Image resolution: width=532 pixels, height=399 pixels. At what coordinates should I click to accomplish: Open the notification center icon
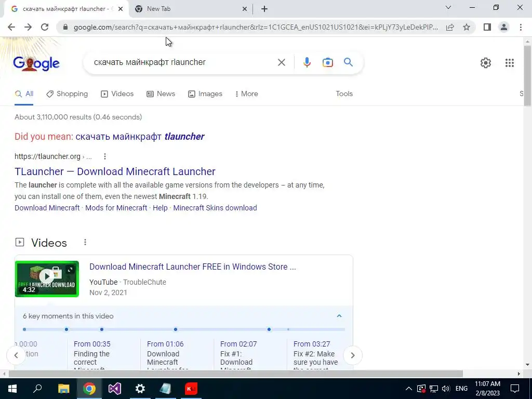click(515, 389)
